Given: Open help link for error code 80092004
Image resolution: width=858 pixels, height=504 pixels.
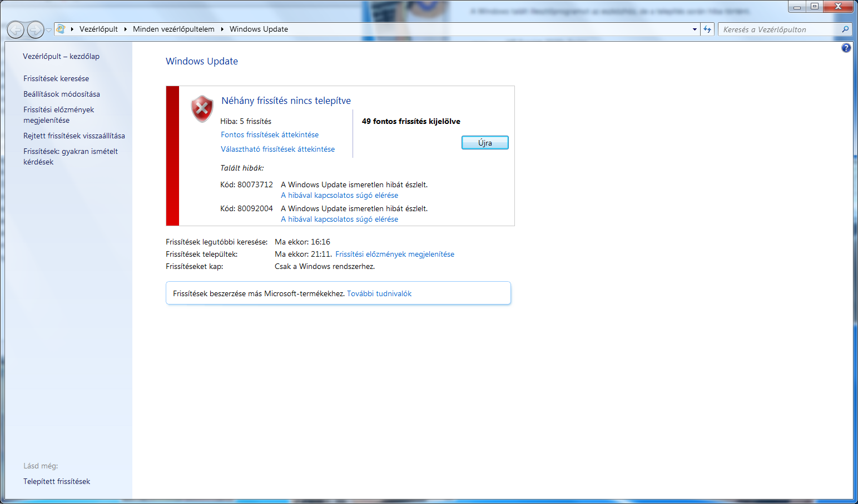Looking at the screenshot, I should click(339, 219).
